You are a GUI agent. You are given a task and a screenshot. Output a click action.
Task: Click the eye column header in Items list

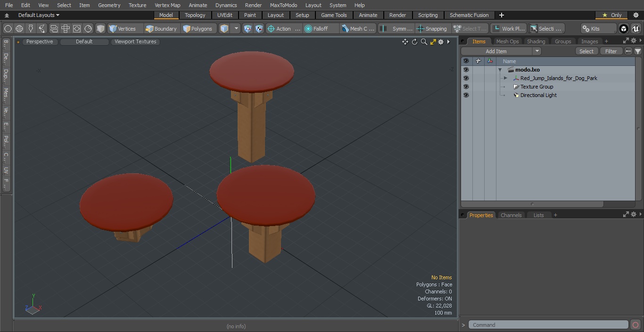tap(466, 61)
